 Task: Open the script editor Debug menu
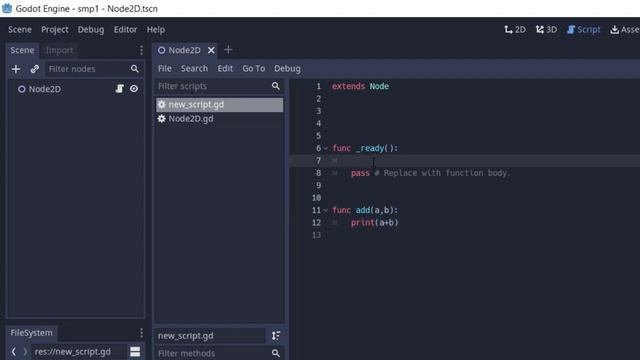(x=287, y=69)
